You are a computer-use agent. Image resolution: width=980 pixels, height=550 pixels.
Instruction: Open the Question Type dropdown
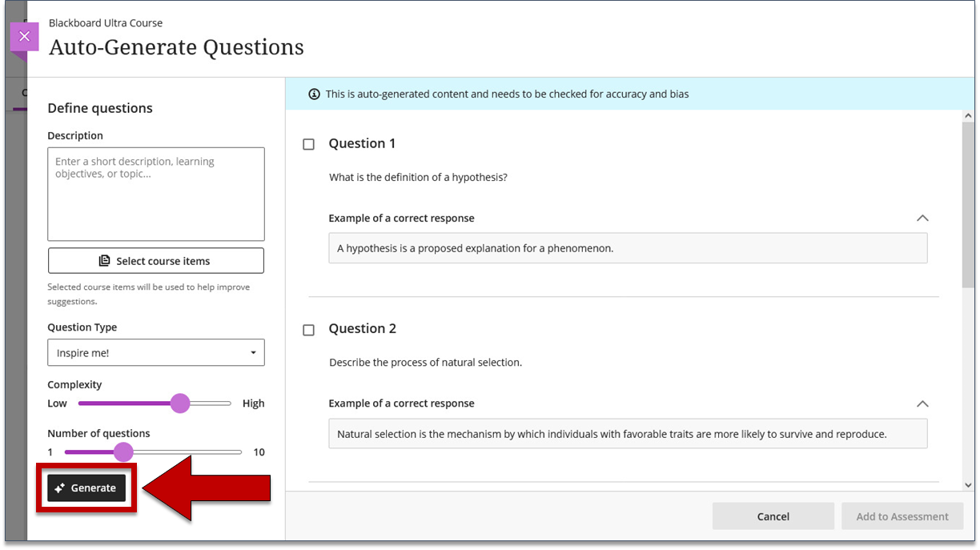pyautogui.click(x=156, y=353)
